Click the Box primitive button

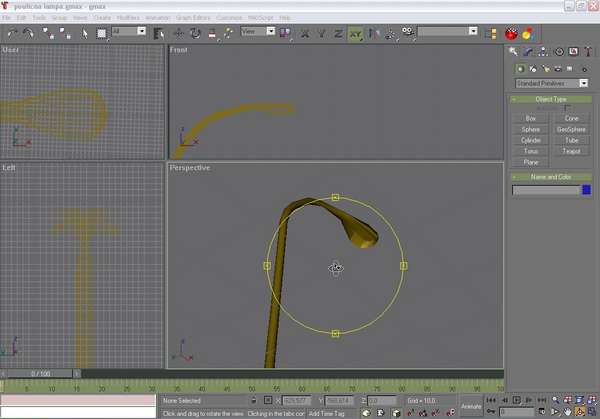pyautogui.click(x=530, y=118)
